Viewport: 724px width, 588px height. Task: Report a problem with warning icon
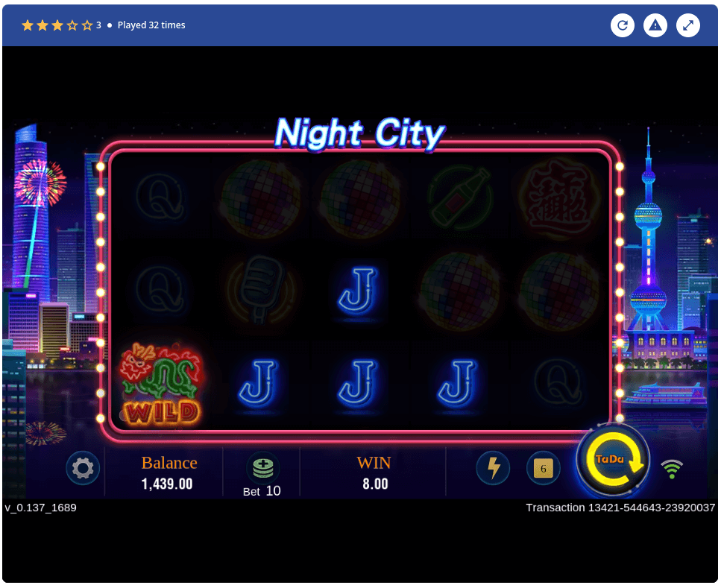655,25
